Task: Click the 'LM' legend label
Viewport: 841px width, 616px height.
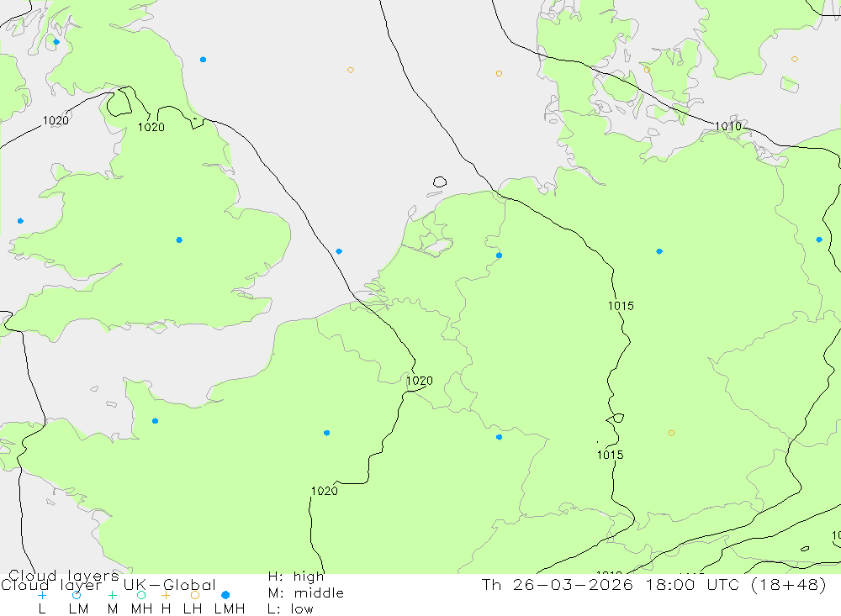Action: point(78,609)
